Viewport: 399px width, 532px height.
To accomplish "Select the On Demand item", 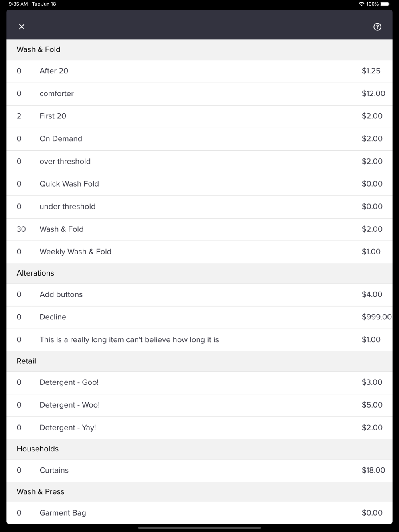I will point(199,139).
